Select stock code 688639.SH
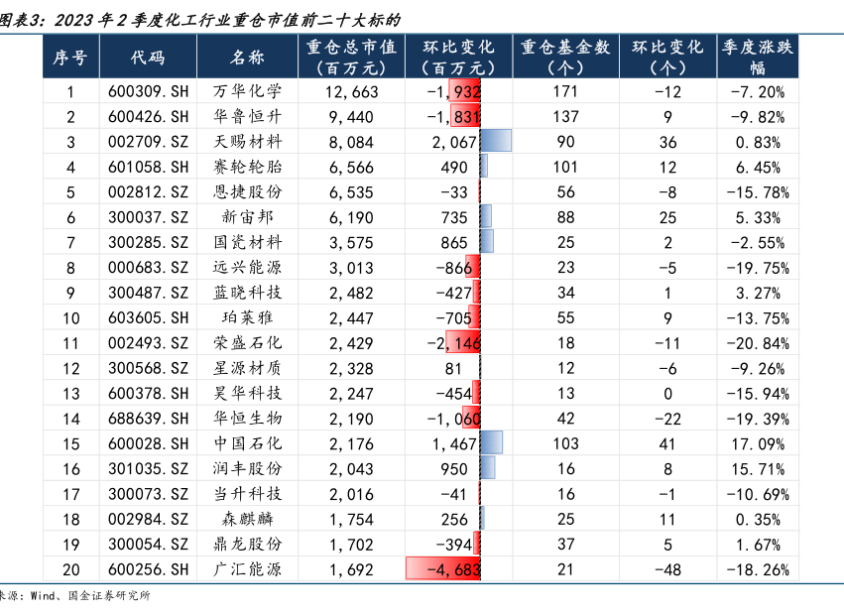This screenshot has height=616, width=844. pos(148,418)
